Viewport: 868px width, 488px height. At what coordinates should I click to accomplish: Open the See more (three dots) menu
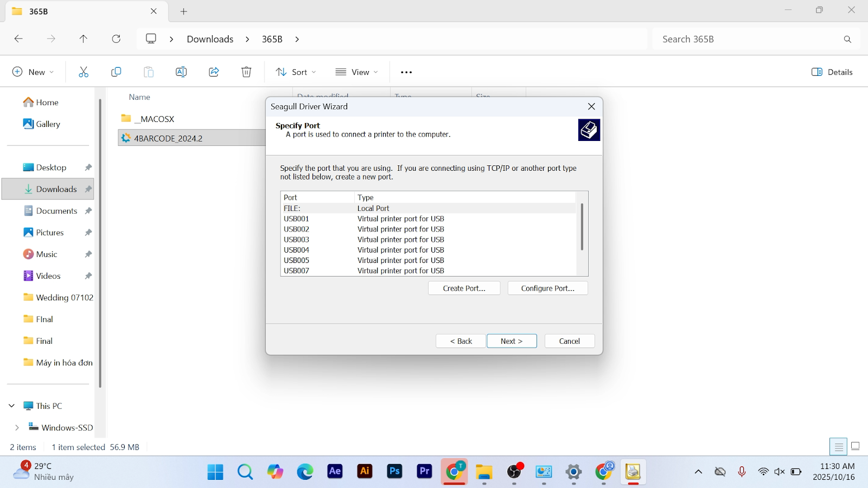(x=406, y=72)
